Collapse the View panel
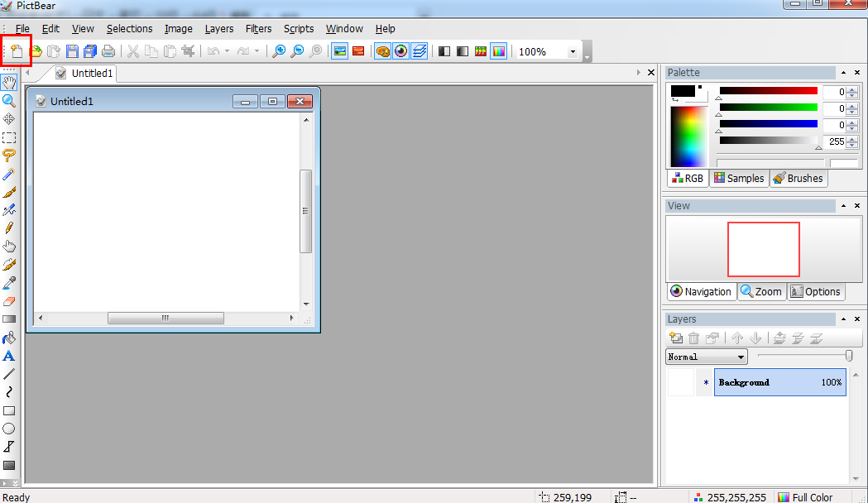 [x=844, y=206]
